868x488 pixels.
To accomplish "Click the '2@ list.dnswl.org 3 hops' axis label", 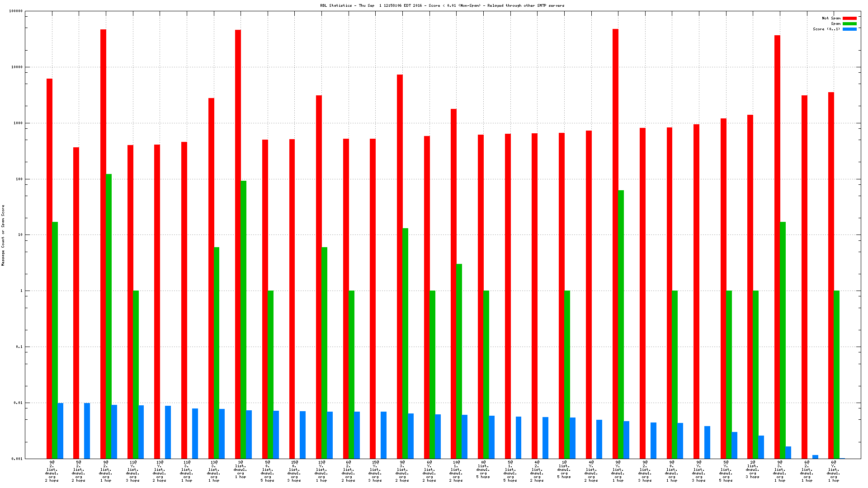I will coord(752,469).
